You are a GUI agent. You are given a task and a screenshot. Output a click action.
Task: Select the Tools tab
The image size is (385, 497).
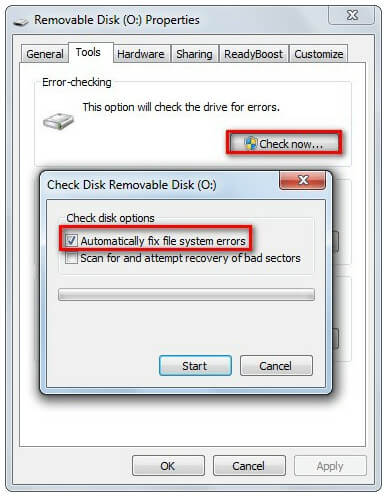[88, 52]
